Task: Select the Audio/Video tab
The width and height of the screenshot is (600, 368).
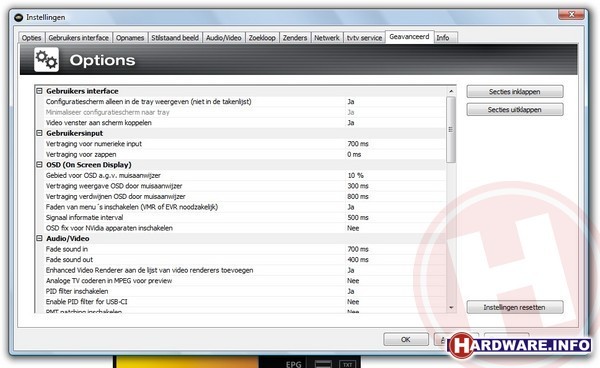Action: 223,38
